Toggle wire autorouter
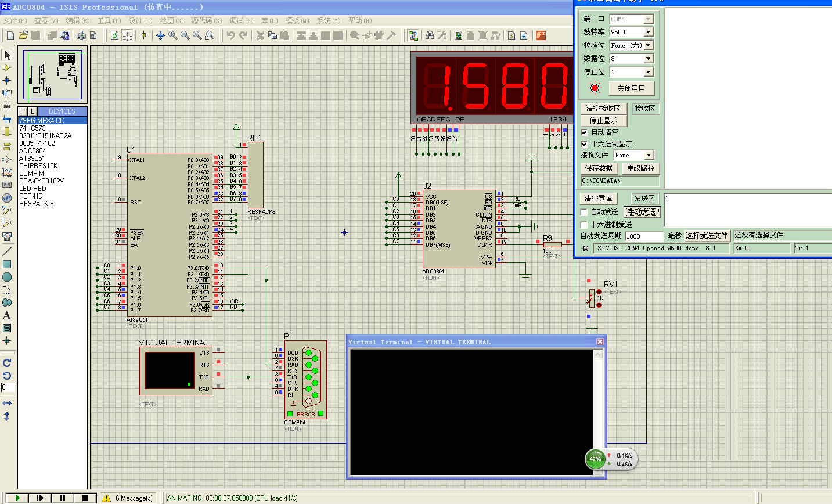The height and width of the screenshot is (504, 832). (413, 35)
